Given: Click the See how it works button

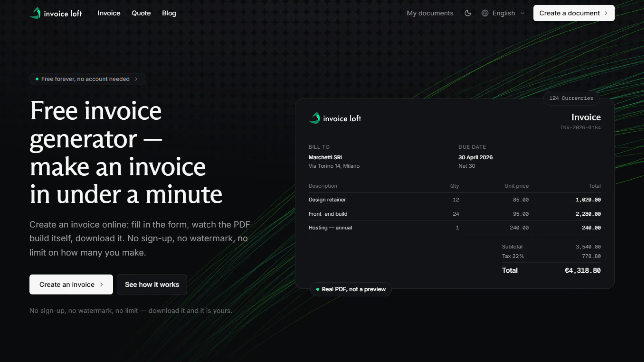Looking at the screenshot, I should click(152, 284).
